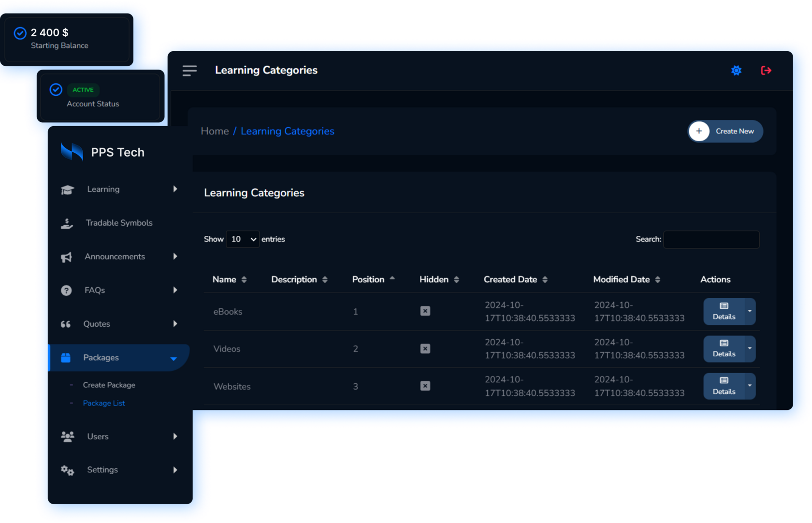The width and height of the screenshot is (812, 523).
Task: Click the Tradable Symbols hand-dollar icon
Action: point(67,223)
